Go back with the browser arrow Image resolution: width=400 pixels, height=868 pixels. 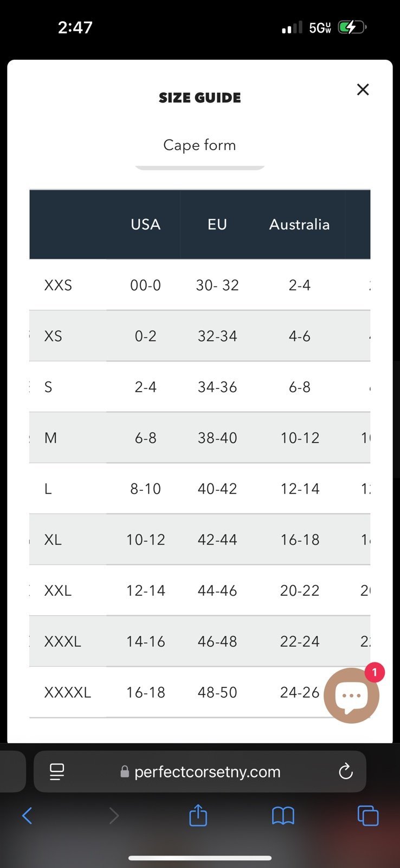27,815
